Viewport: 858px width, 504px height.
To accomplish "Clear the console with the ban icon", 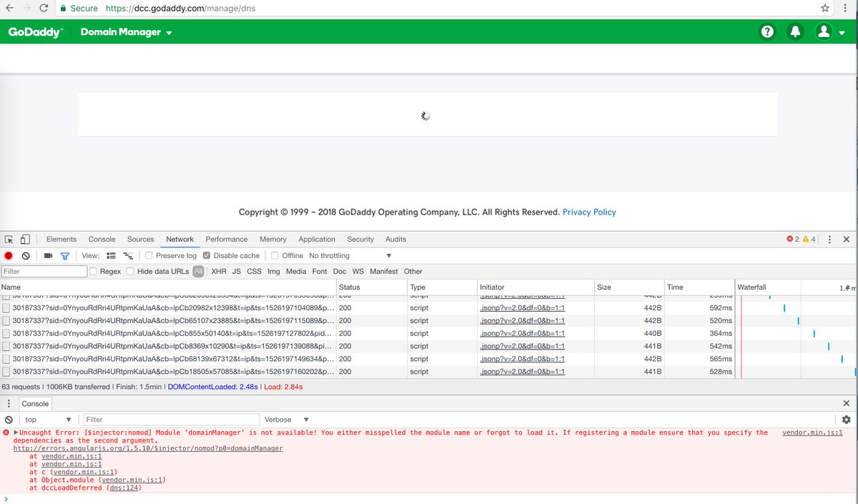I will [x=9, y=420].
